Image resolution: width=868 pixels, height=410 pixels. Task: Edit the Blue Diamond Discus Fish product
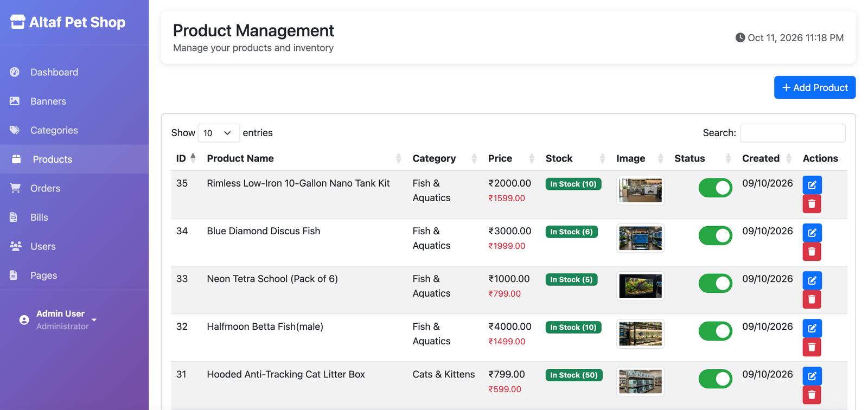(812, 233)
